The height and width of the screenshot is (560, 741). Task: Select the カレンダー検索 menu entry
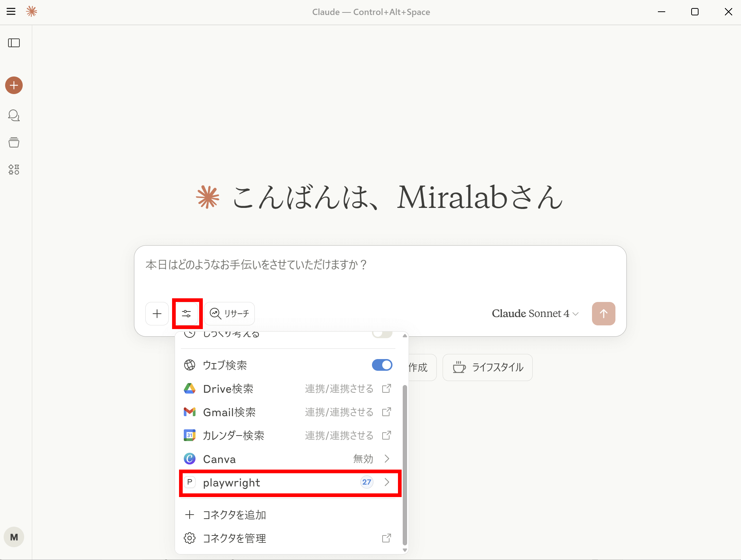pos(289,435)
